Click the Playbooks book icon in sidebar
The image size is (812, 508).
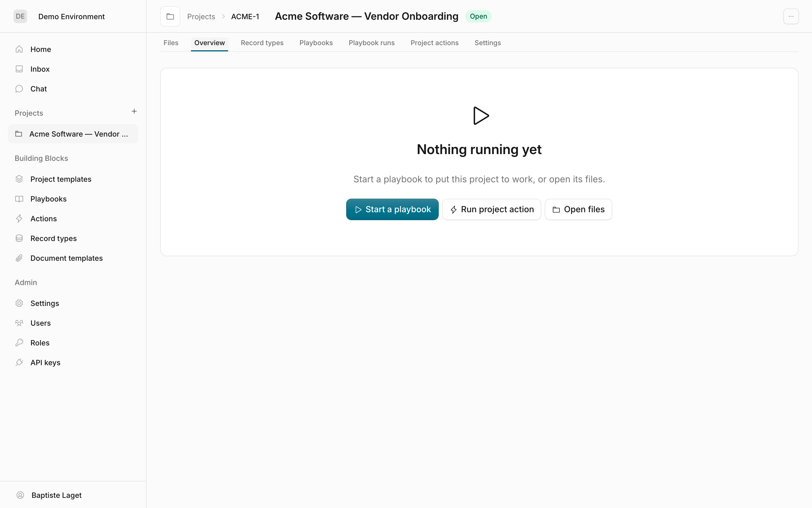[19, 199]
